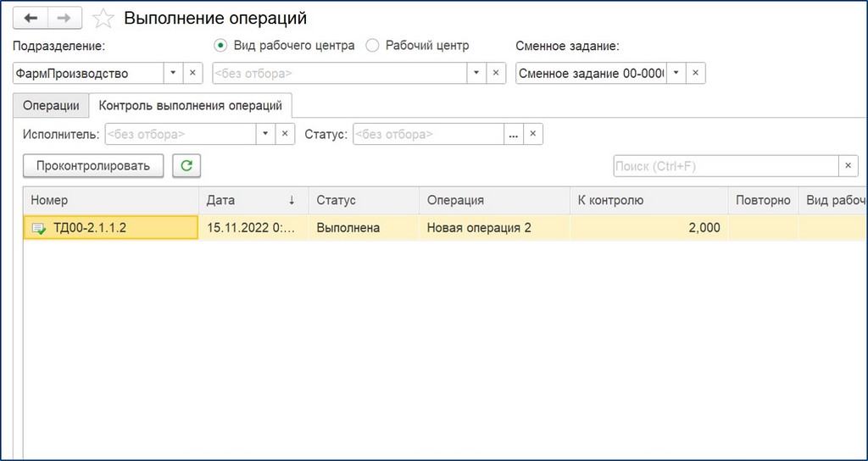
Task: Click the 2,000 quantity cell
Action: click(648, 227)
